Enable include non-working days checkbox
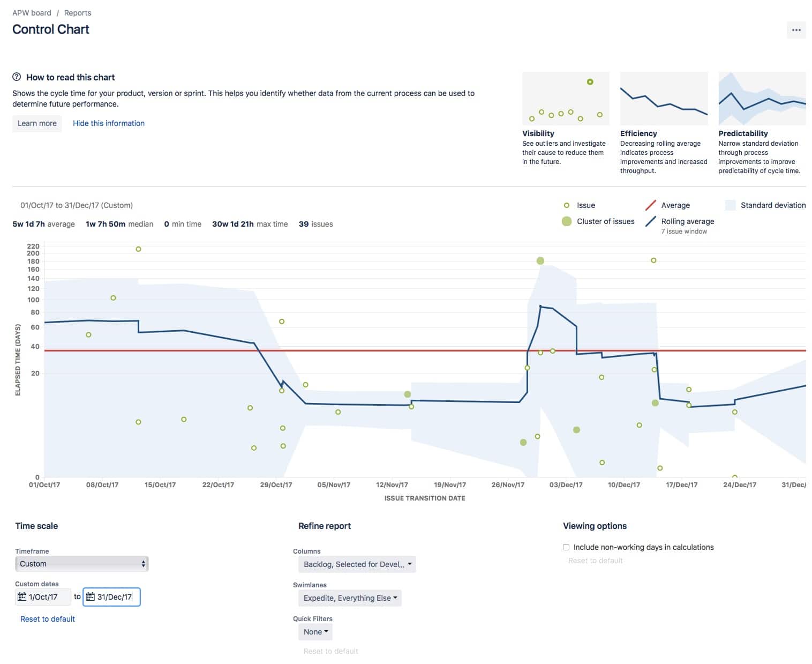 (x=566, y=547)
